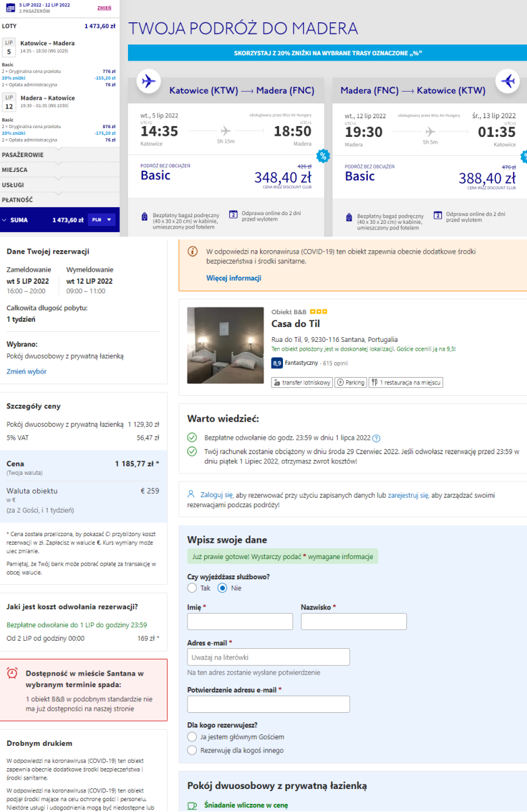This screenshot has height=812, width=527.
Task: Click the Imię input field
Action: [240, 622]
